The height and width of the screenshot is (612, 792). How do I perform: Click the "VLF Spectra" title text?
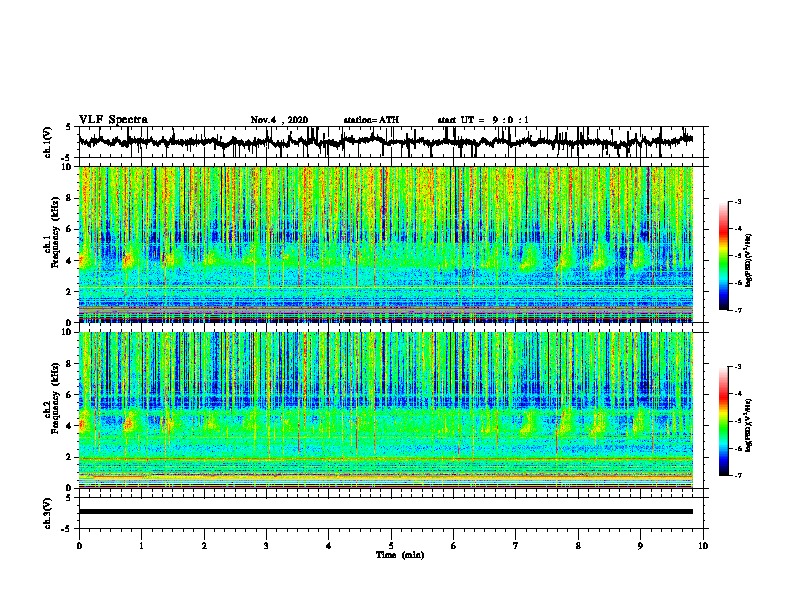coord(113,120)
